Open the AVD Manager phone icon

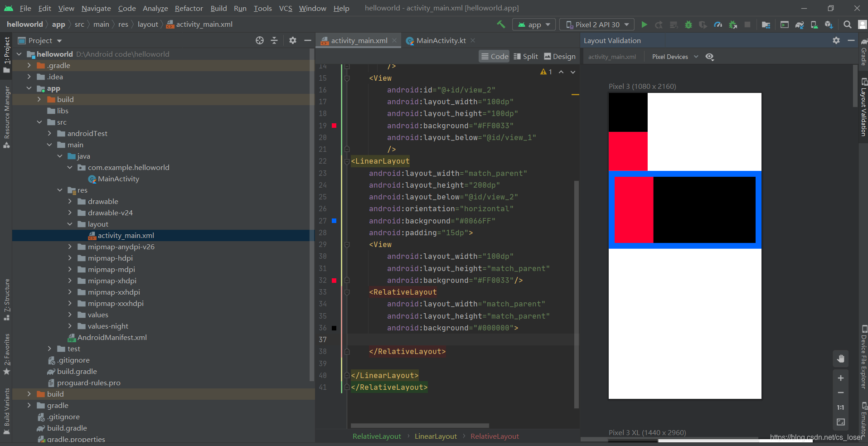814,24
